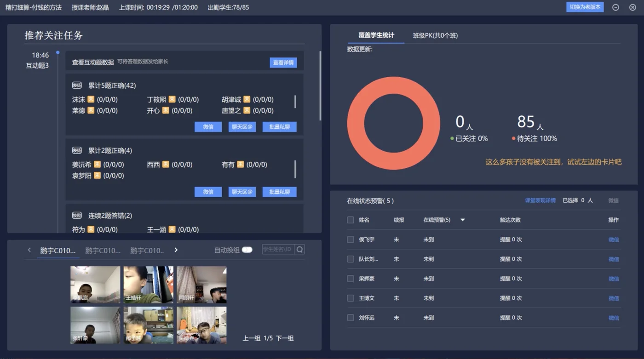
Task: Click the 未 badge next to 丁筱熙
Action: [x=172, y=99]
